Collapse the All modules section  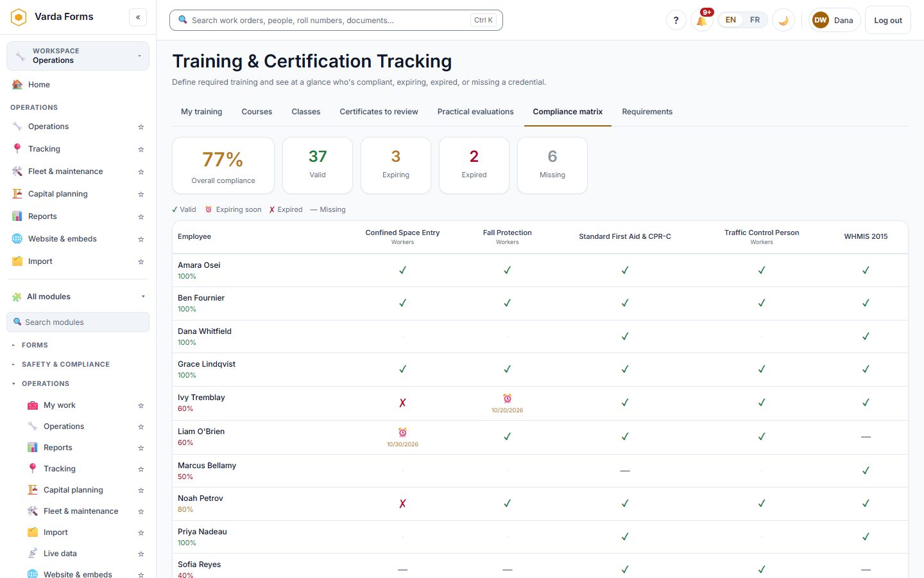[78, 297]
